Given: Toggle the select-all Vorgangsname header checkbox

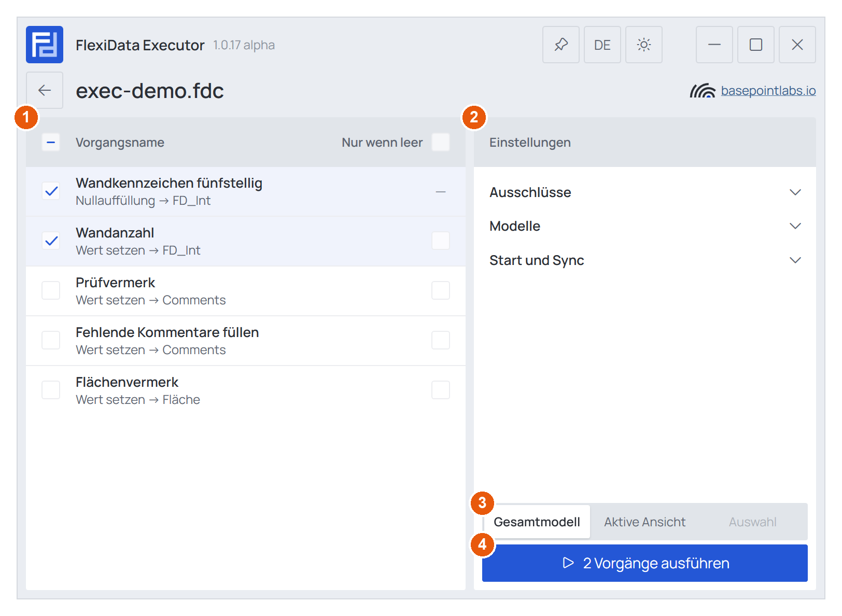Looking at the screenshot, I should point(51,142).
